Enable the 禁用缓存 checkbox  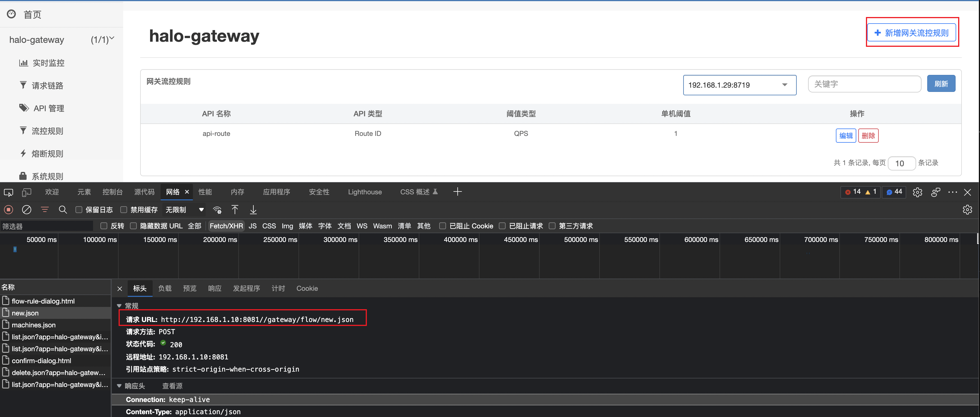124,210
